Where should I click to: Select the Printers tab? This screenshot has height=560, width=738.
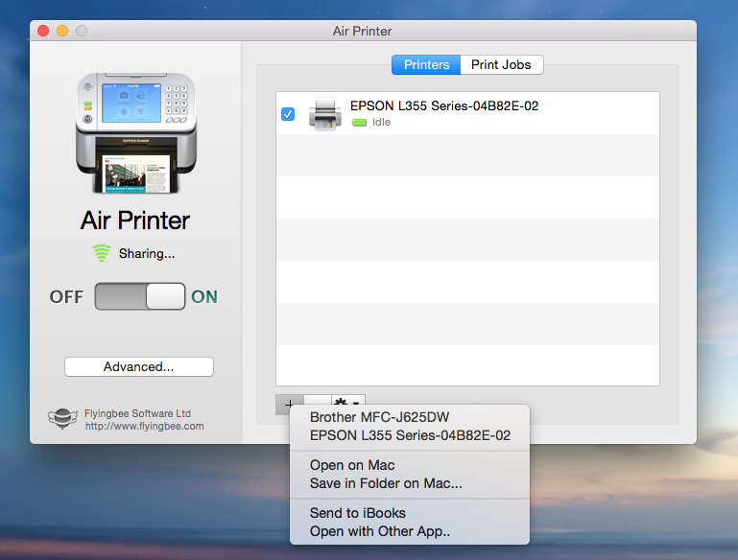tap(426, 65)
